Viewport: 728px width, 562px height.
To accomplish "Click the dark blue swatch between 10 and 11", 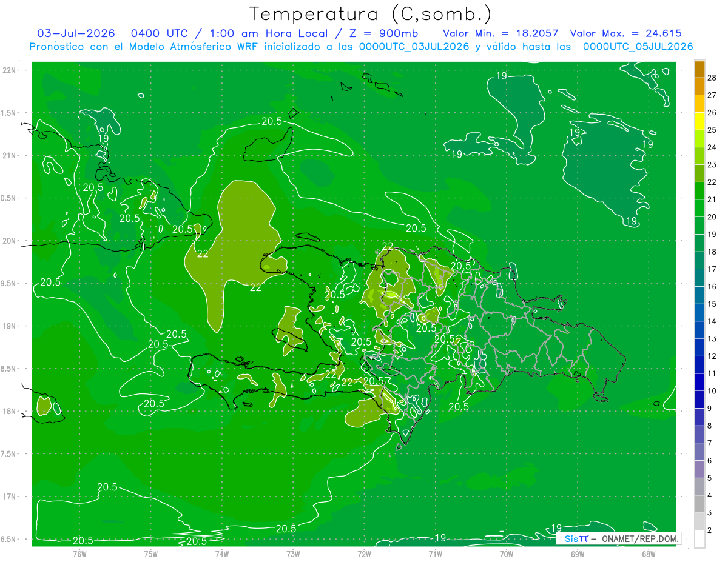I will pyautogui.click(x=699, y=383).
